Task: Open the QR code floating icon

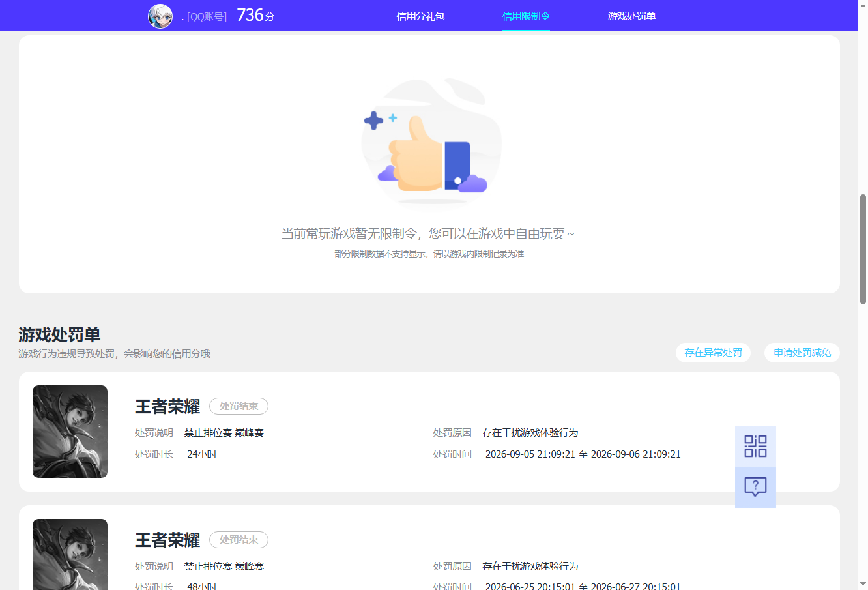Action: [x=755, y=446]
